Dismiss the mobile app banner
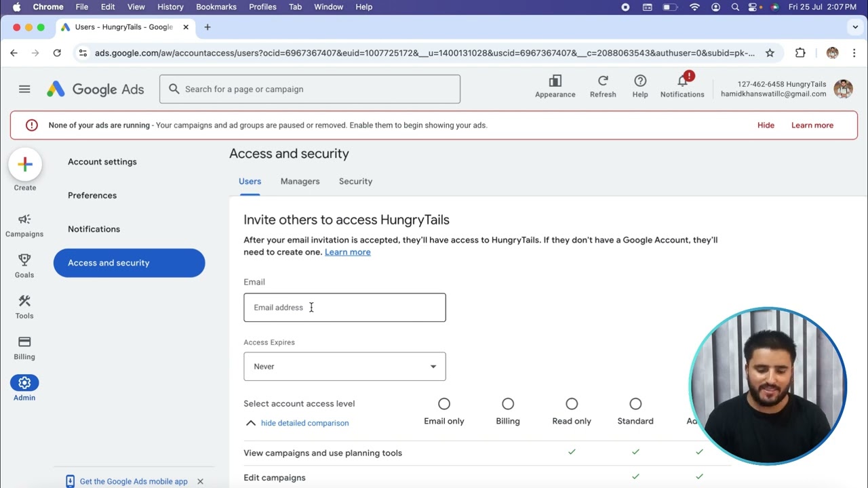The height and width of the screenshot is (488, 868). pyautogui.click(x=200, y=481)
